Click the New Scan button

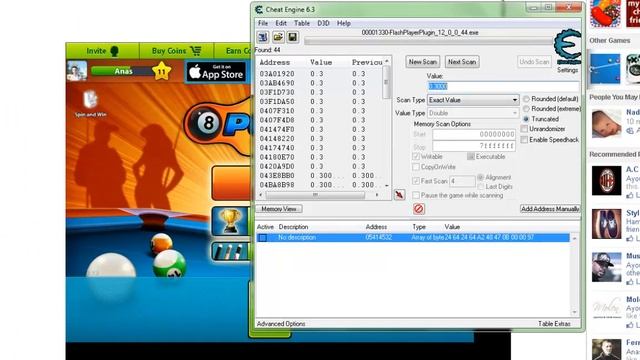pyautogui.click(x=423, y=62)
